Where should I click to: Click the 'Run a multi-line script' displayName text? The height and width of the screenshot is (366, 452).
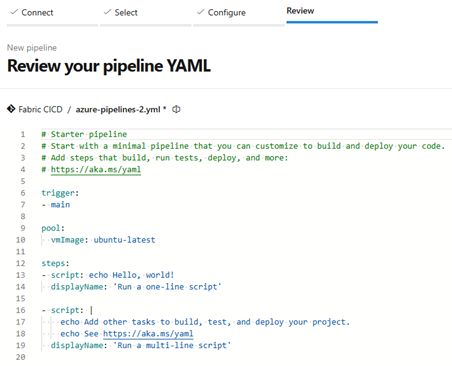coord(172,345)
